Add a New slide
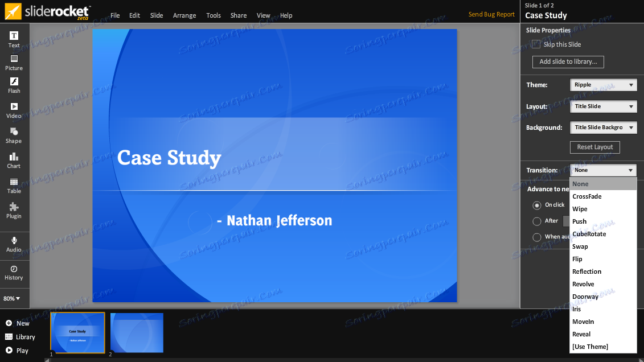Image resolution: width=644 pixels, height=362 pixels. pyautogui.click(x=17, y=323)
